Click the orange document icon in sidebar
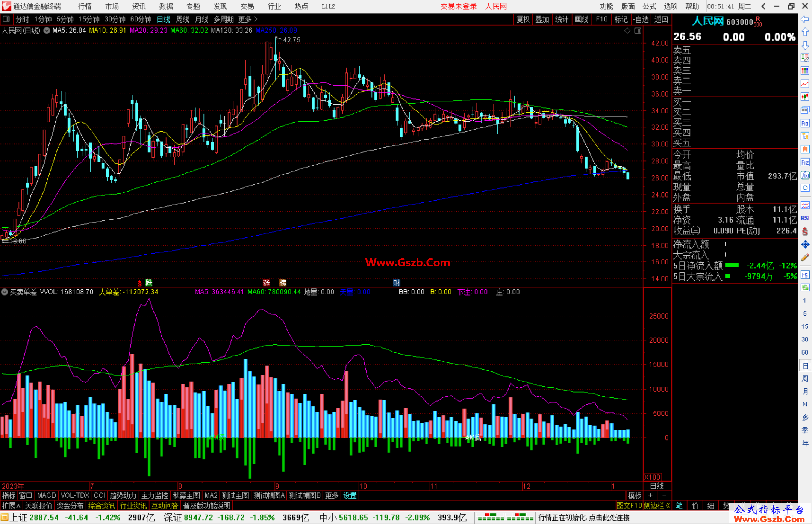 tap(805, 149)
